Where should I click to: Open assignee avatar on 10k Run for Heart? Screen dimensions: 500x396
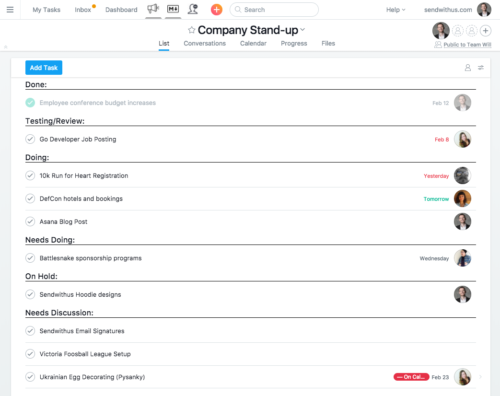click(x=462, y=175)
